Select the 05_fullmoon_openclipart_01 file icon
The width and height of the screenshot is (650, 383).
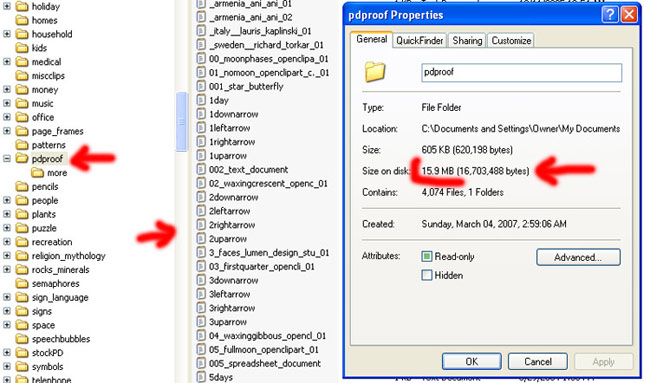click(201, 349)
